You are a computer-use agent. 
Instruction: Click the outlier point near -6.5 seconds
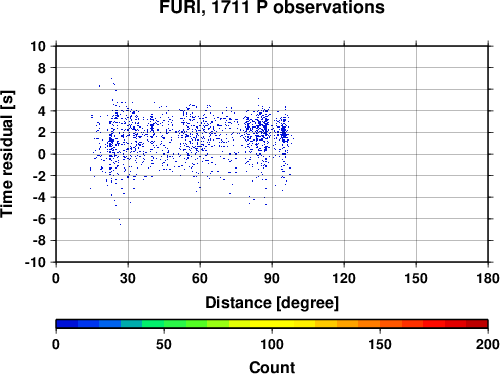coord(120,224)
